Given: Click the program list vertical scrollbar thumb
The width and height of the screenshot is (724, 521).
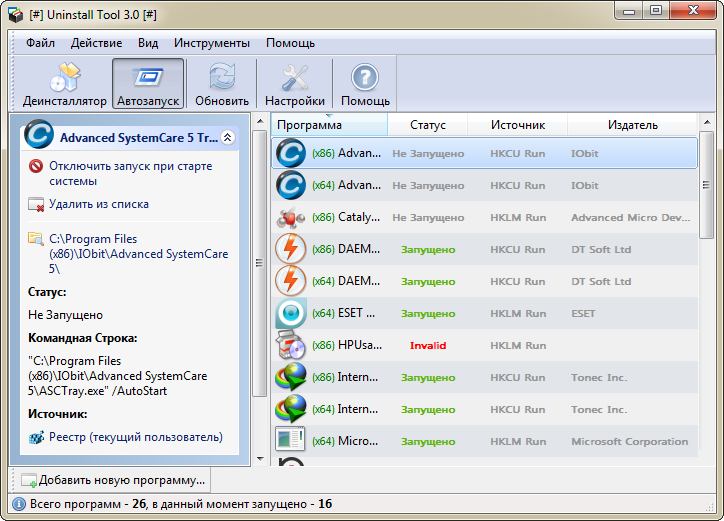Looking at the screenshot, I should pos(706,185).
